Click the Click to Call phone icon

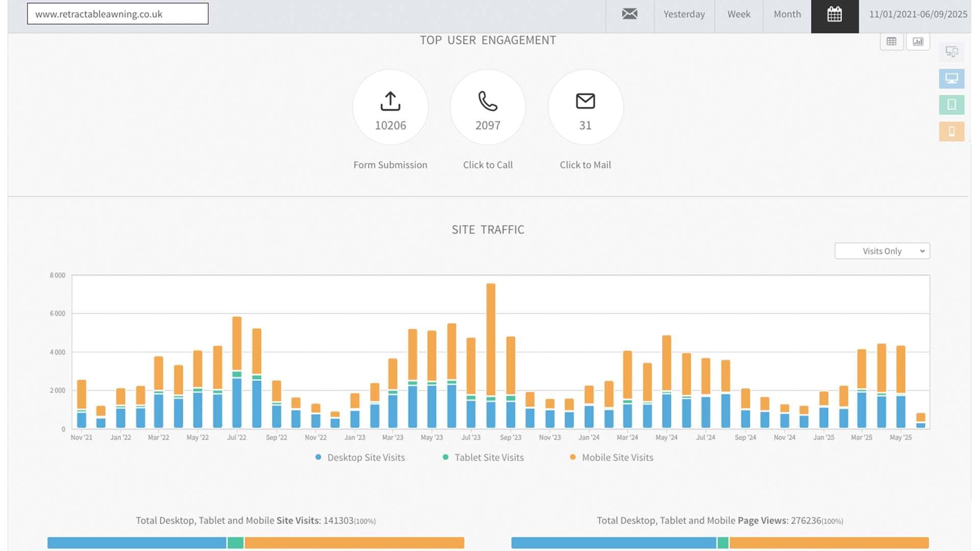coord(487,101)
